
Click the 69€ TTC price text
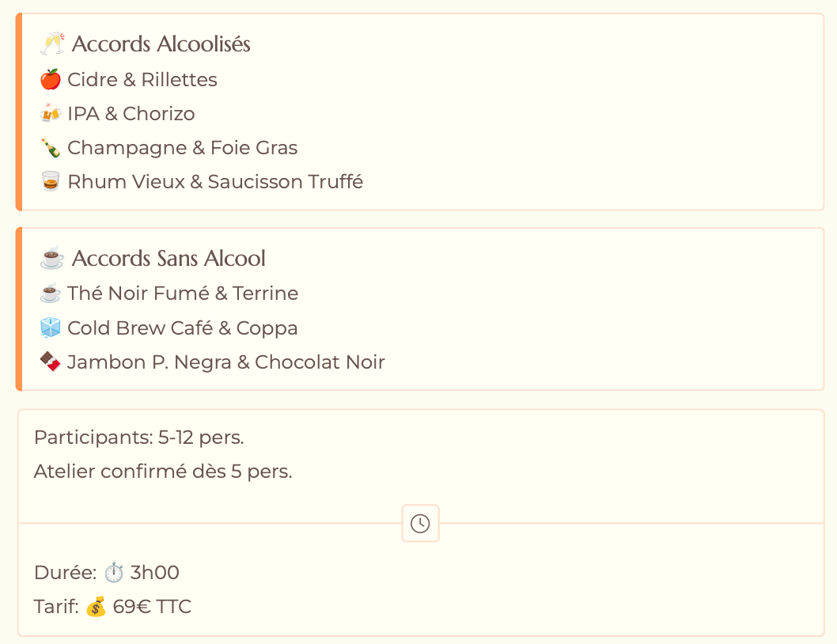(152, 607)
